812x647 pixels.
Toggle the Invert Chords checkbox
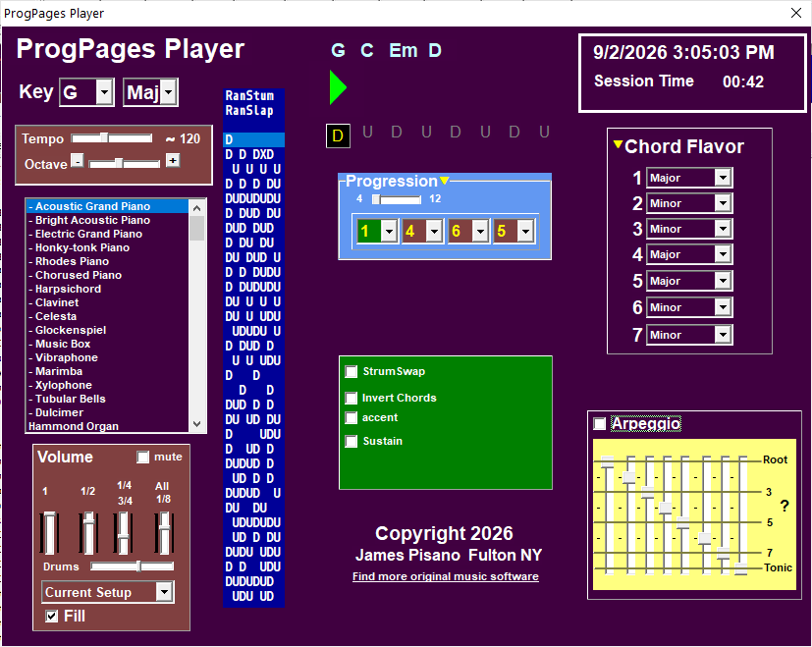point(352,398)
